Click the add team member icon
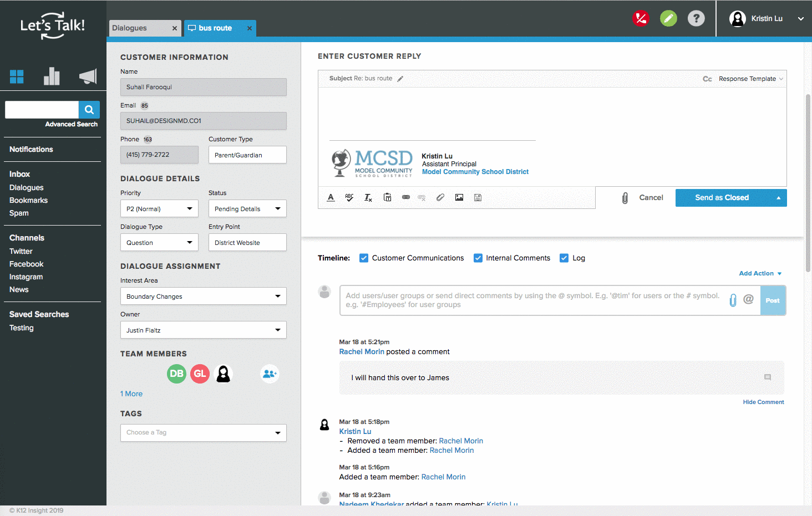812x516 pixels. pyautogui.click(x=270, y=374)
